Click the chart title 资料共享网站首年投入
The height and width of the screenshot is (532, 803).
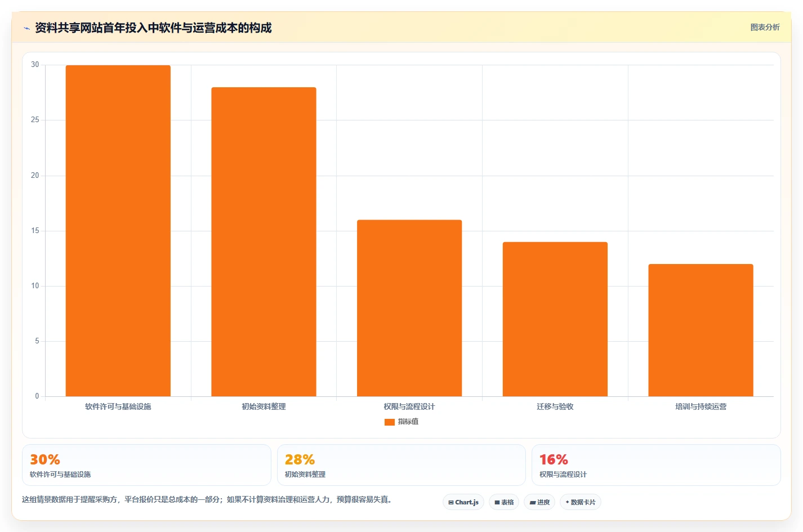pos(153,28)
